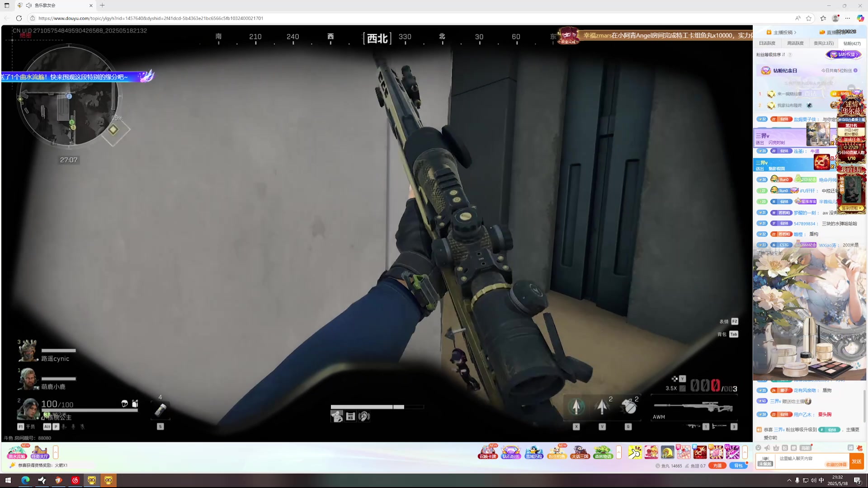This screenshot has height=488, width=868.
Task: Click 收藏的弹幕 saved danmaku button
Action: (836, 465)
